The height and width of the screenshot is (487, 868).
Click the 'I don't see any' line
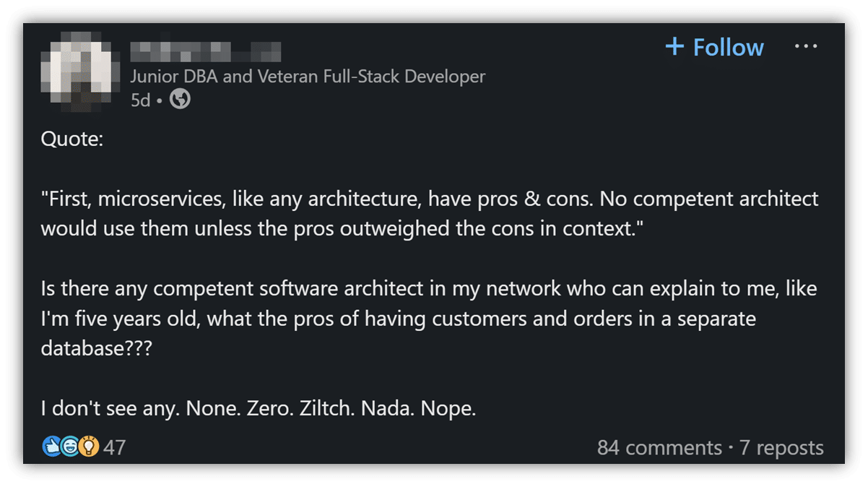click(x=259, y=409)
